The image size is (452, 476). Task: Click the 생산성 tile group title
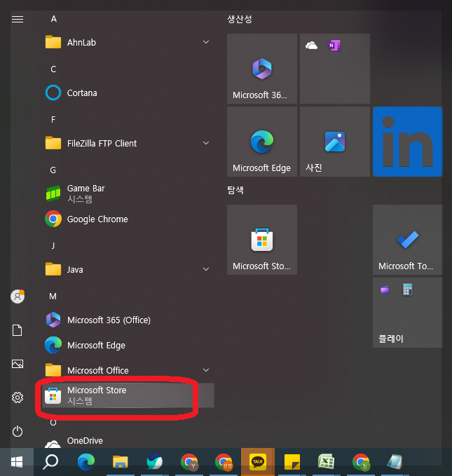(240, 19)
